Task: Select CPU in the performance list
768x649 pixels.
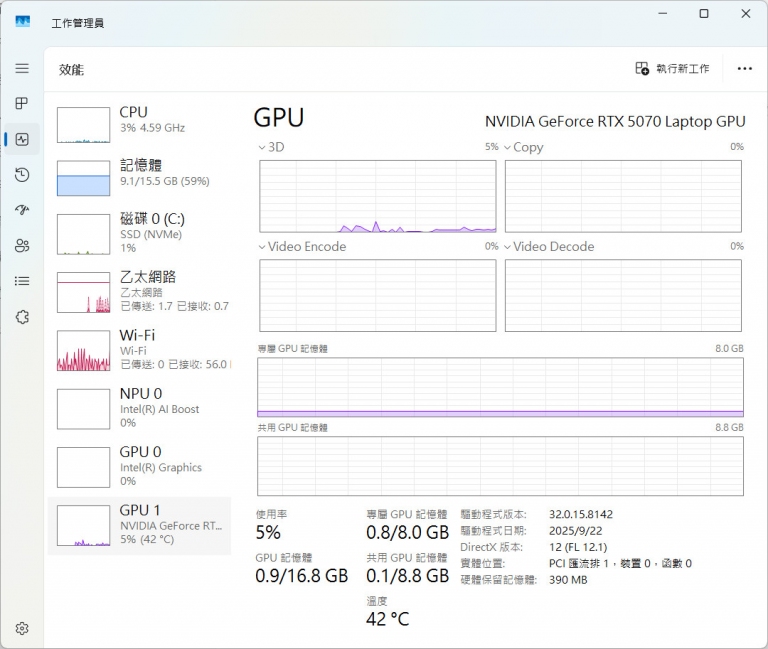Action: [x=140, y=120]
